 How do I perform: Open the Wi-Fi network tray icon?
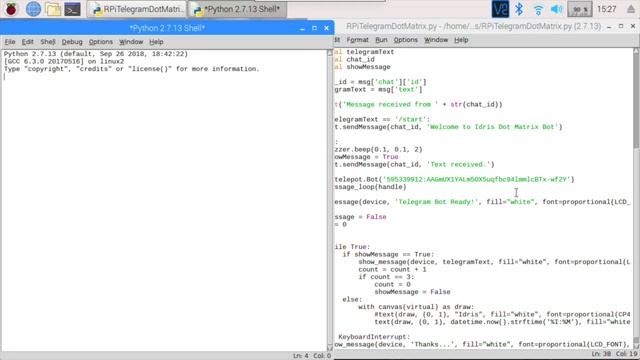[x=538, y=9]
